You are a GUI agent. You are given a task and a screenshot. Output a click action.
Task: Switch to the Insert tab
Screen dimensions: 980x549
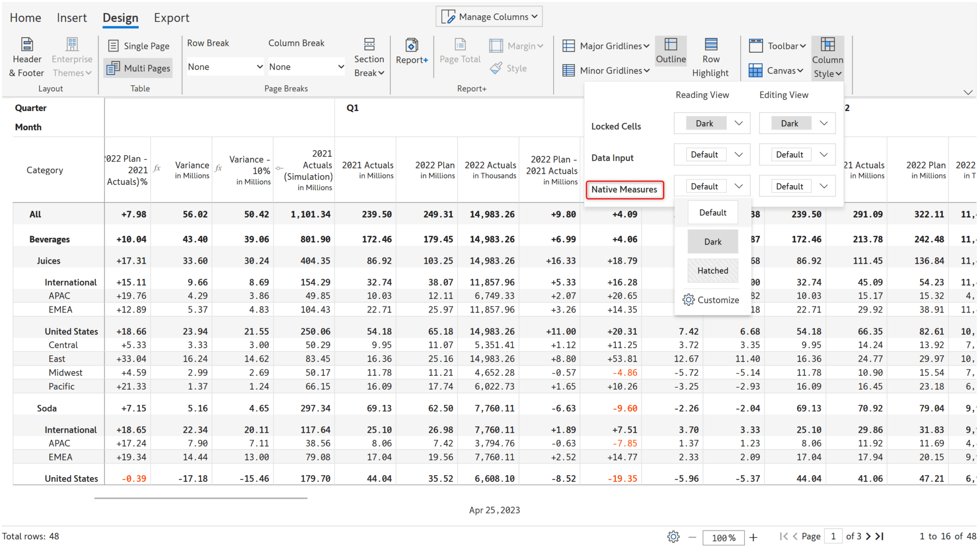[x=71, y=18]
